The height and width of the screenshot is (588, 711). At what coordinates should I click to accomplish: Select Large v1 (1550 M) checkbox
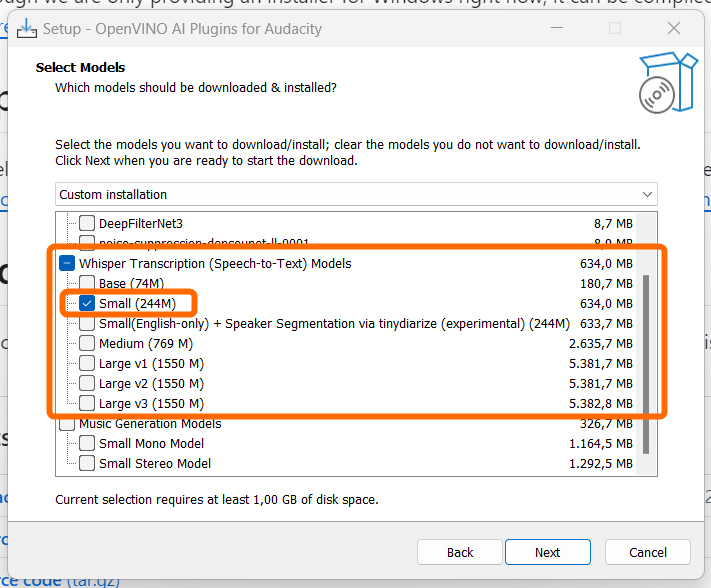click(x=87, y=363)
